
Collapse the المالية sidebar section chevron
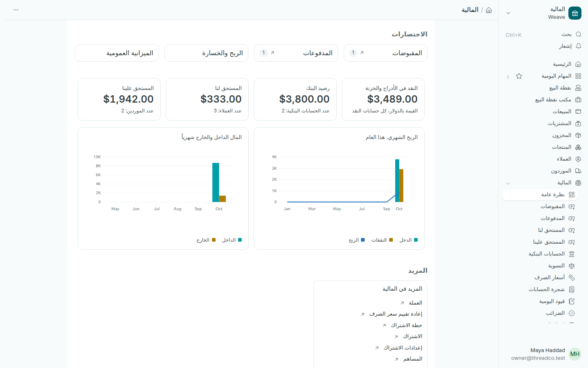click(508, 183)
